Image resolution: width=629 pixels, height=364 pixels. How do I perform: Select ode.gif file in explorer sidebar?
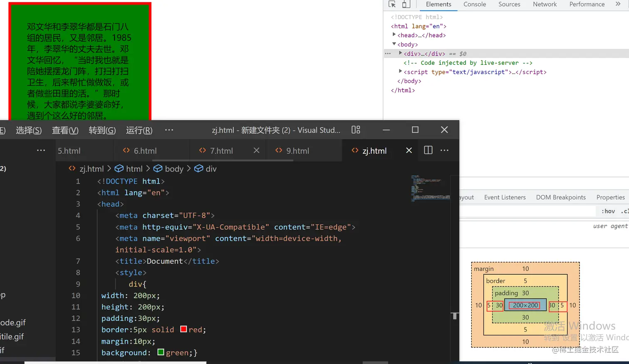(x=13, y=322)
